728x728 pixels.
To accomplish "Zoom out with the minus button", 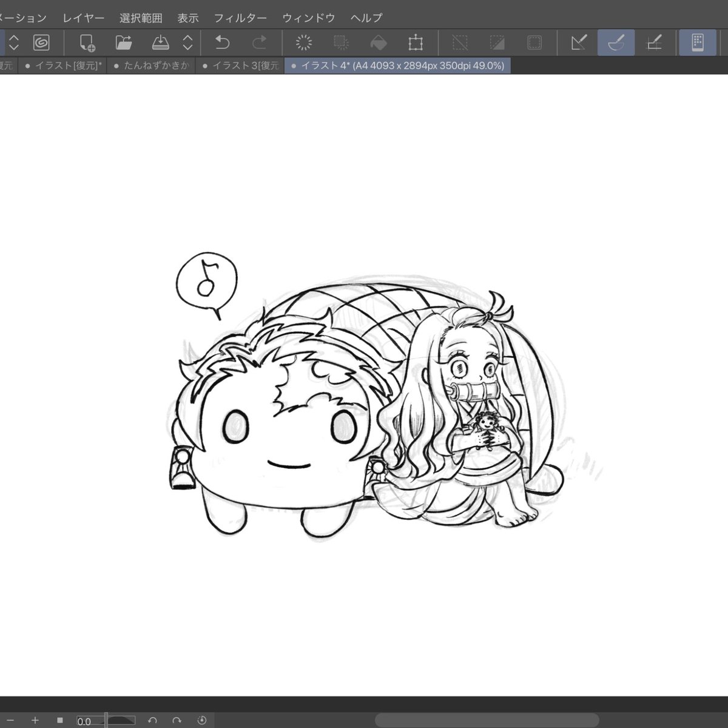I will tap(10, 720).
